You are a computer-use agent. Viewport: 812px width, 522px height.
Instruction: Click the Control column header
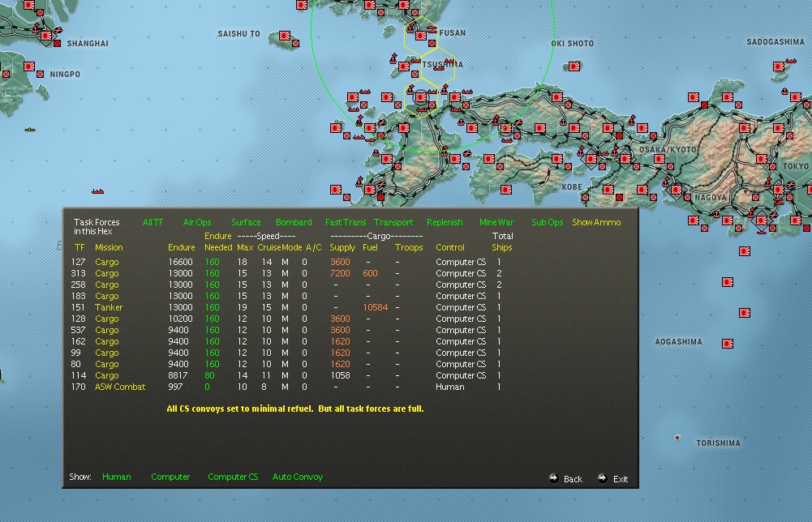coord(450,247)
